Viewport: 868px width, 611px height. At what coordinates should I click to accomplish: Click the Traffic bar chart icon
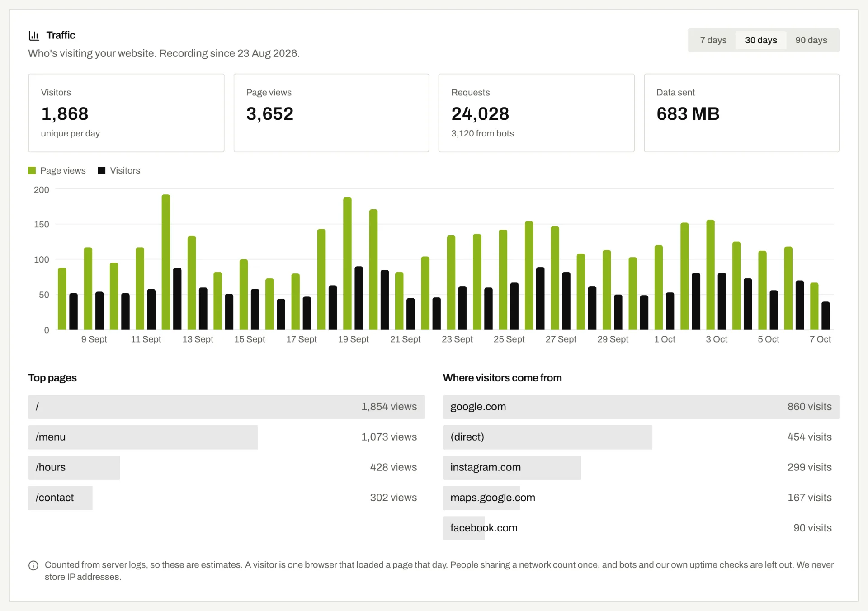click(34, 35)
